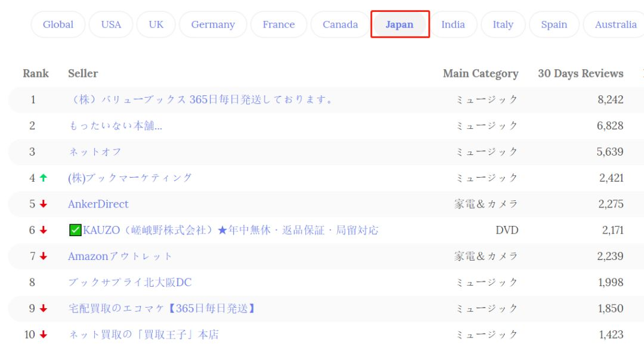Open rank 1 seller バリューブックス link
The image size is (644, 344).
[x=202, y=100]
